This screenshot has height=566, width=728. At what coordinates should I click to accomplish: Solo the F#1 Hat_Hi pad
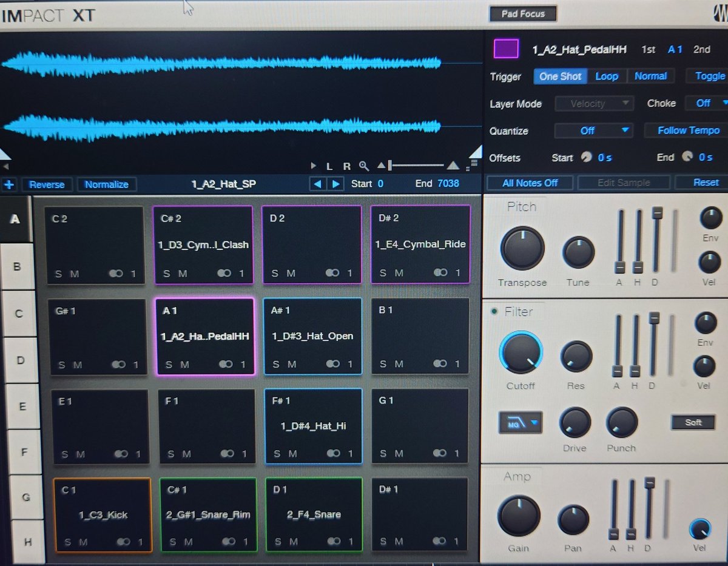coord(277,454)
